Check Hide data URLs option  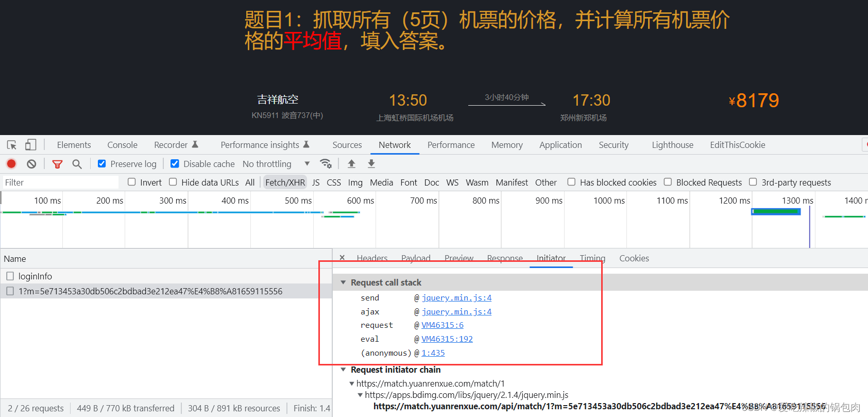pos(173,181)
